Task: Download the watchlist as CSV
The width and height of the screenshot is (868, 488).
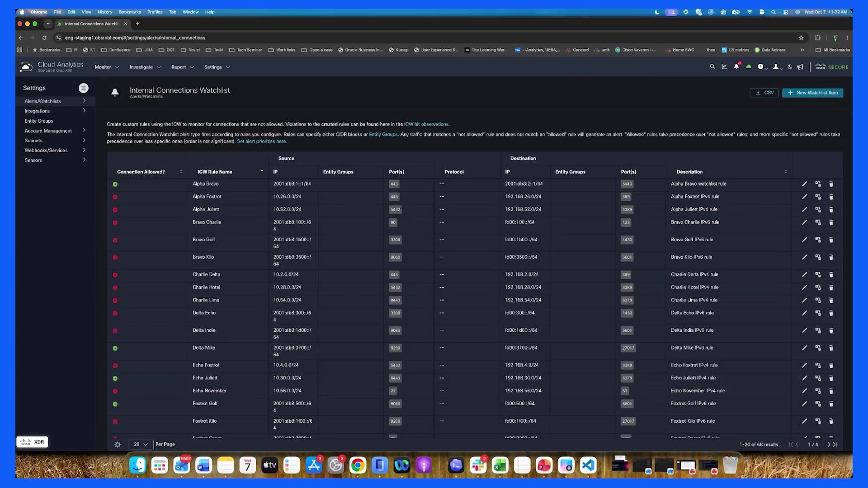Action: tap(764, 93)
